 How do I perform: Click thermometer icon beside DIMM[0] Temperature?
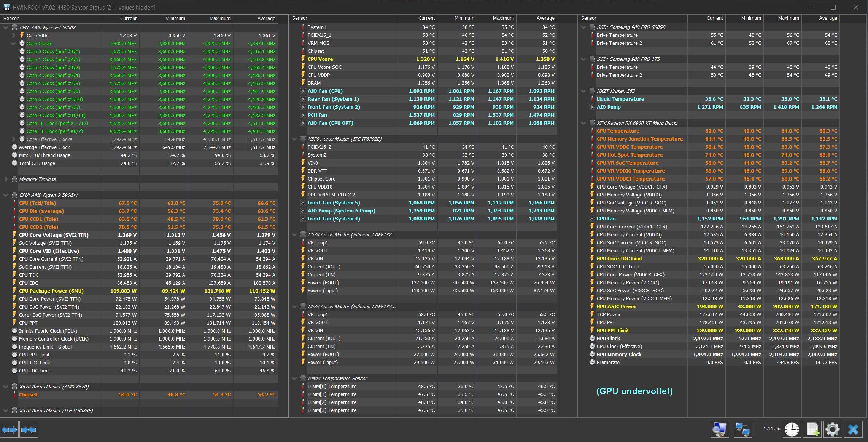pyautogui.click(x=303, y=386)
